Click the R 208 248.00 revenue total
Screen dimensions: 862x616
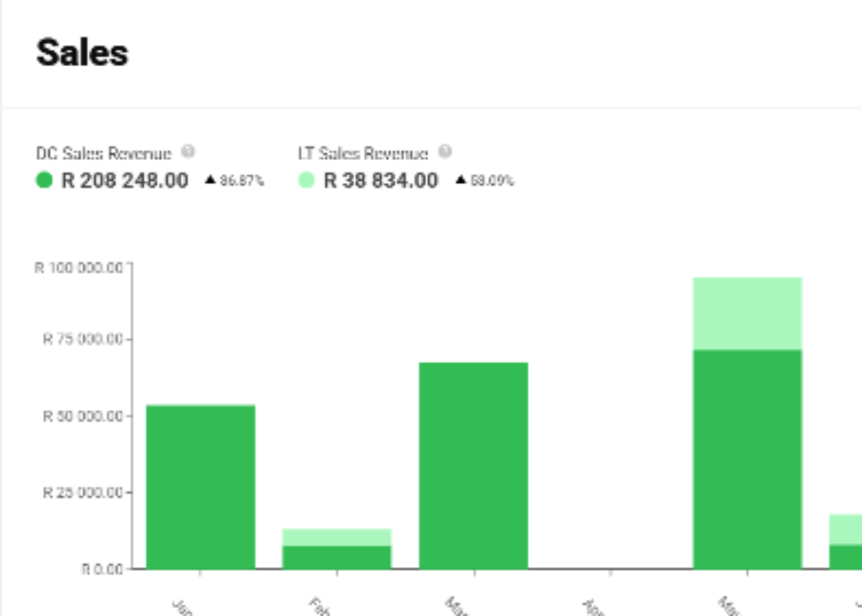click(125, 180)
